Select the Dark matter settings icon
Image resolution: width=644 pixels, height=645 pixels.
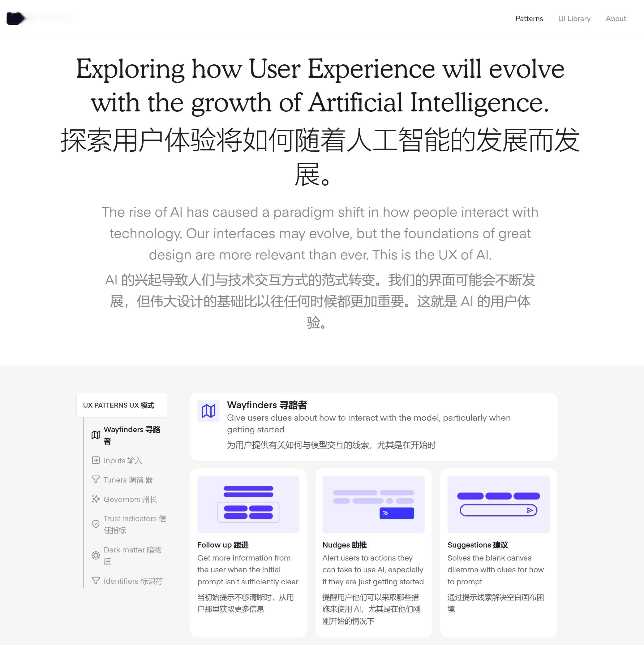pyautogui.click(x=94, y=554)
